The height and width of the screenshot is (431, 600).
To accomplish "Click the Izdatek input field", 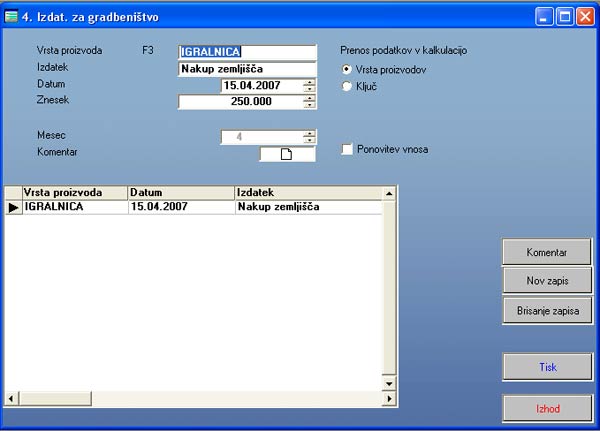I will tap(246, 69).
